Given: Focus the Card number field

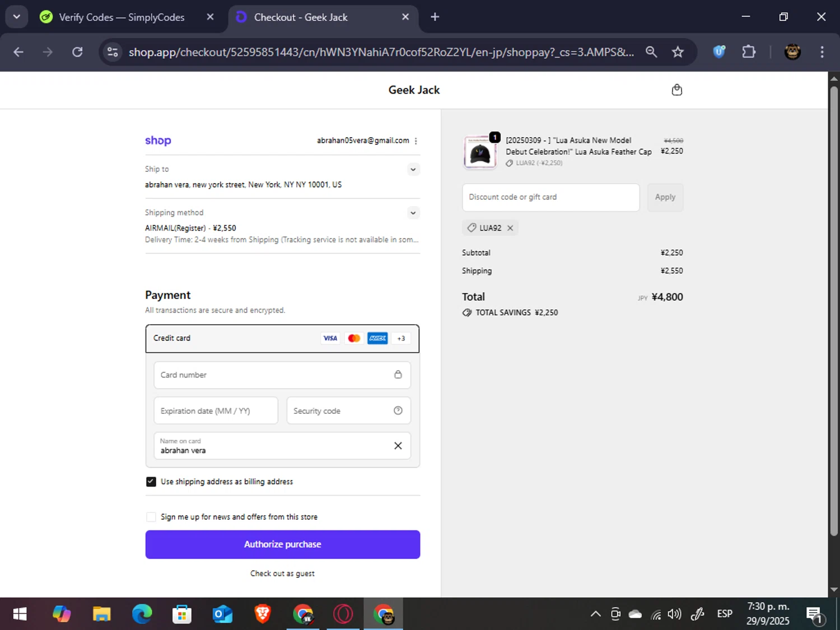Looking at the screenshot, I should [x=282, y=375].
